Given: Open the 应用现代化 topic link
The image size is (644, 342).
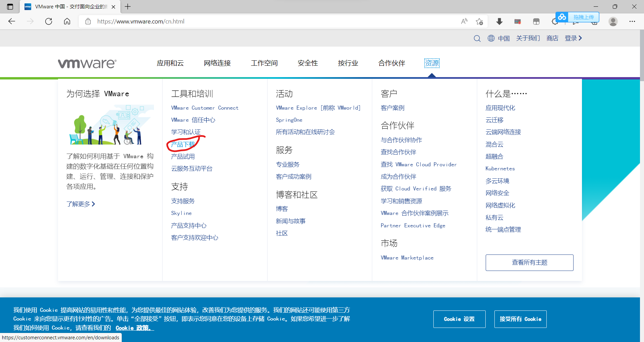Looking at the screenshot, I should [500, 108].
